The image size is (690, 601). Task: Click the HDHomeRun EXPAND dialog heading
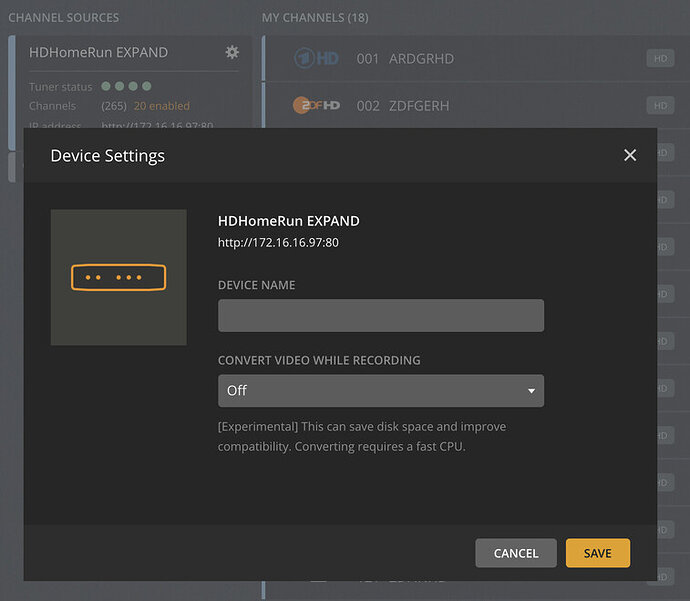(x=289, y=221)
